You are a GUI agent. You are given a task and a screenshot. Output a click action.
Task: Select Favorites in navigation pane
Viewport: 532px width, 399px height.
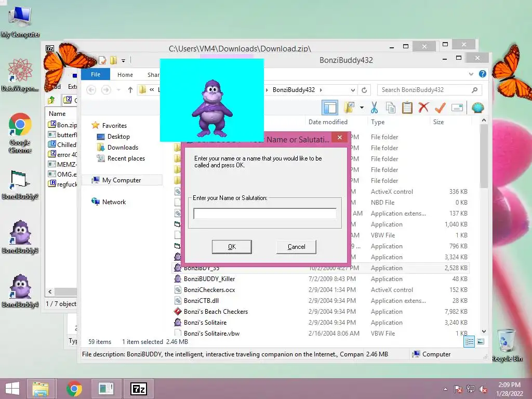coord(114,126)
